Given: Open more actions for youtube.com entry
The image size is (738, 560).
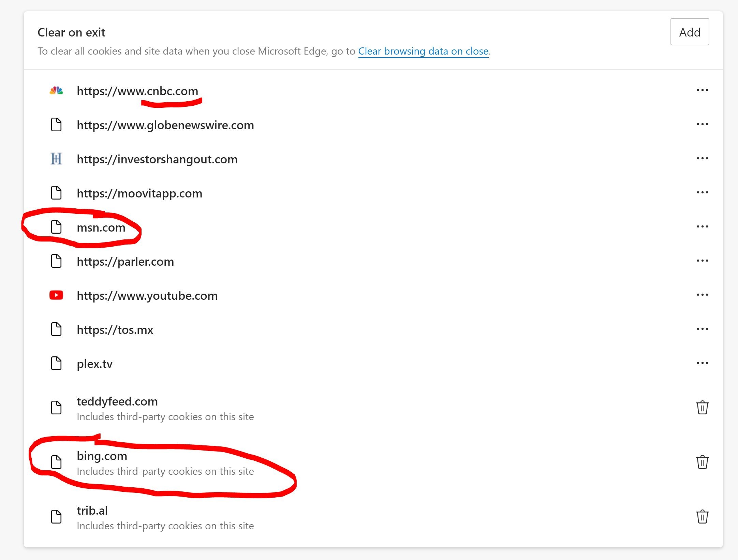Looking at the screenshot, I should (702, 295).
